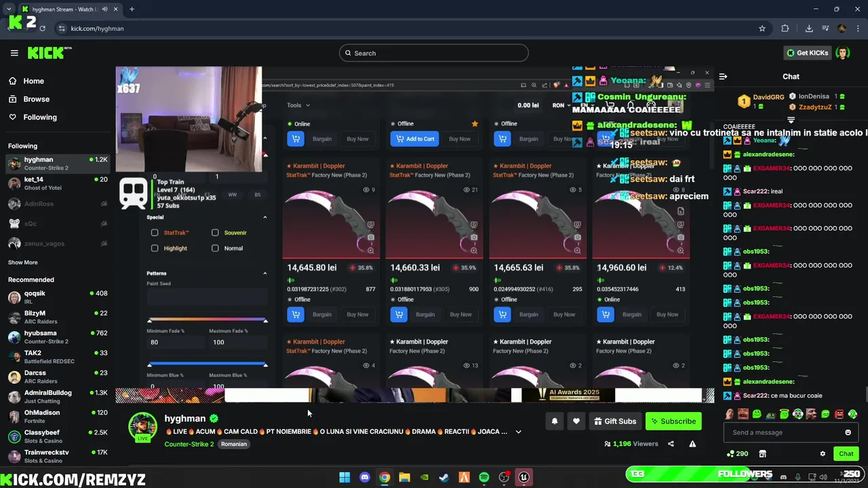Viewport: 868px width, 488px height.
Task: Go to Home in sidebar
Action: pos(33,81)
